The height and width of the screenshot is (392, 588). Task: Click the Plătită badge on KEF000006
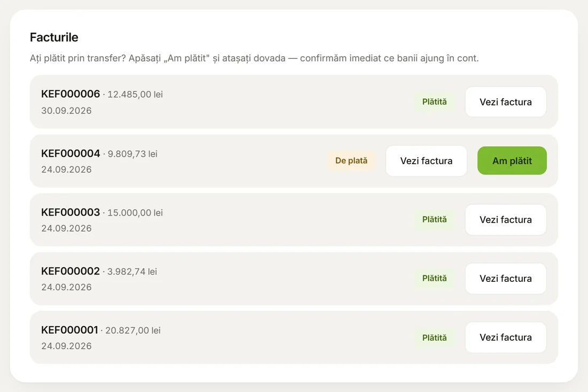[434, 102]
